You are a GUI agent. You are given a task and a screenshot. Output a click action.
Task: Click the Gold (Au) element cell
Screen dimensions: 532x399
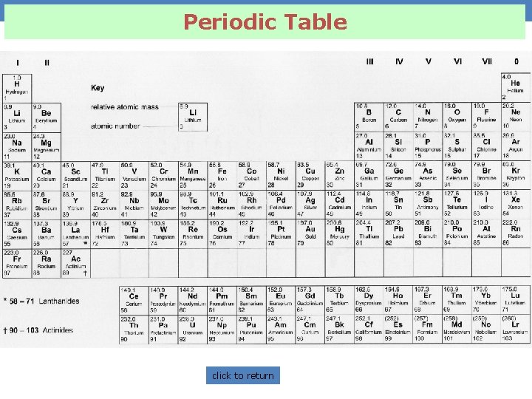pyautogui.click(x=310, y=233)
